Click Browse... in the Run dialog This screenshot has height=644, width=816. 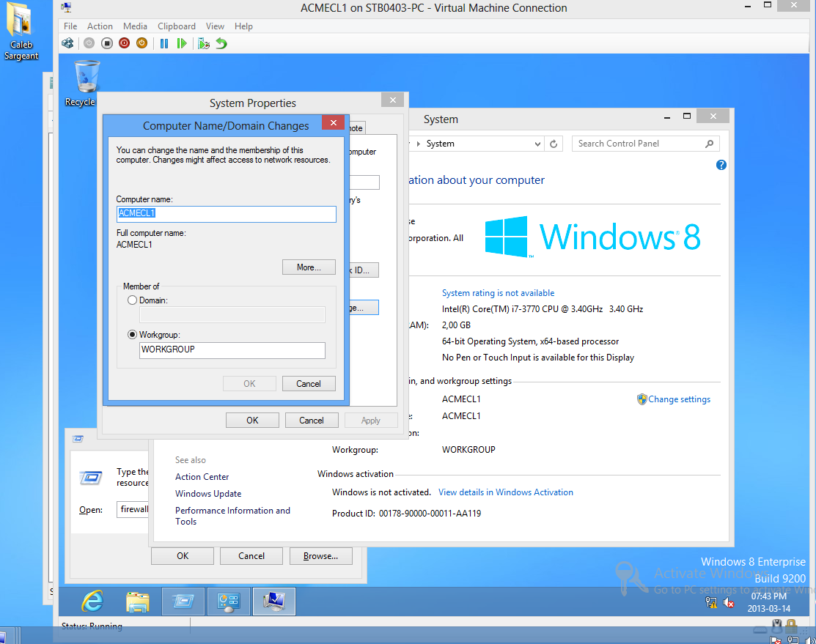(320, 556)
